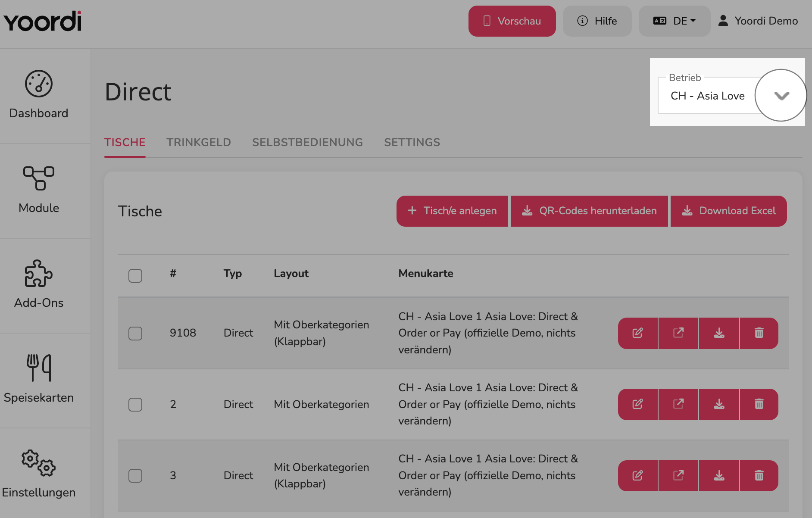
Task: Click the QR-Codes herunterladen button
Action: pyautogui.click(x=589, y=211)
